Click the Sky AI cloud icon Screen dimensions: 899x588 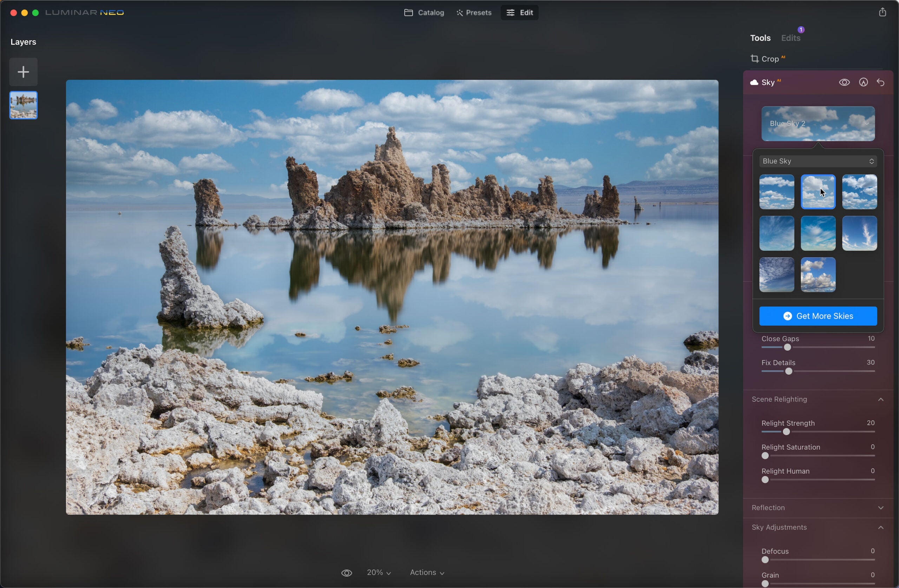pos(754,82)
